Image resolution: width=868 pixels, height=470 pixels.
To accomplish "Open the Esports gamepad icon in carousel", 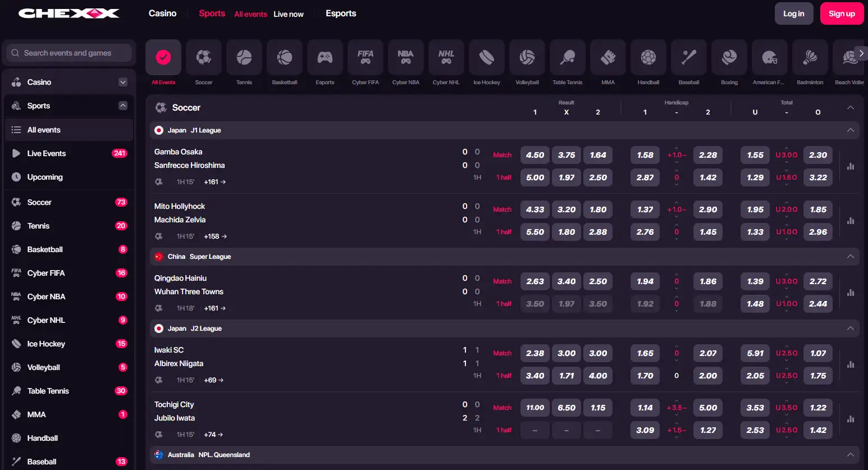I will pos(325,57).
